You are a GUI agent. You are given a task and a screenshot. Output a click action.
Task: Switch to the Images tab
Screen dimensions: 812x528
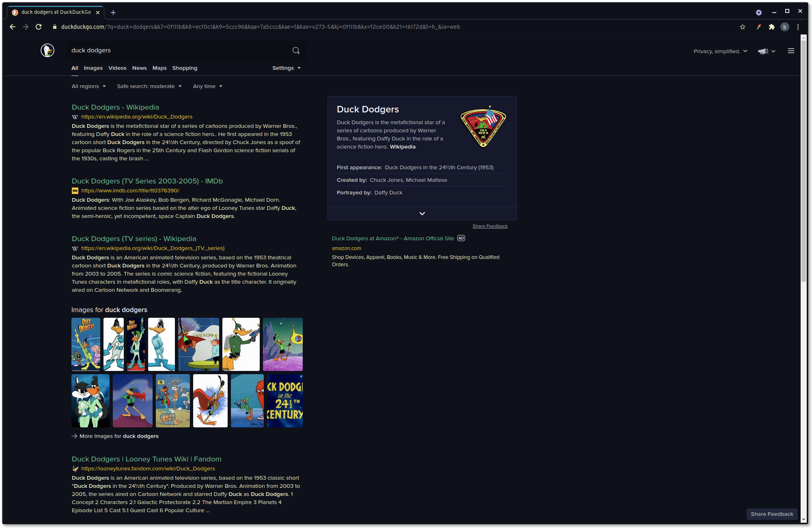pyautogui.click(x=93, y=68)
